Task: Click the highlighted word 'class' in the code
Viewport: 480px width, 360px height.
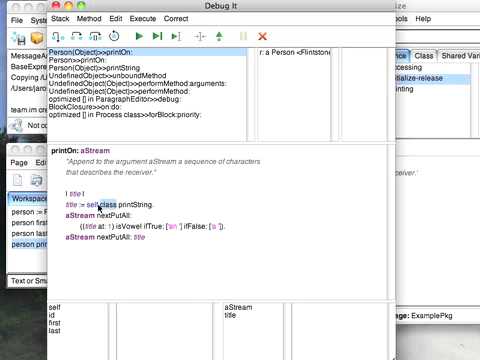Action: click(x=108, y=204)
